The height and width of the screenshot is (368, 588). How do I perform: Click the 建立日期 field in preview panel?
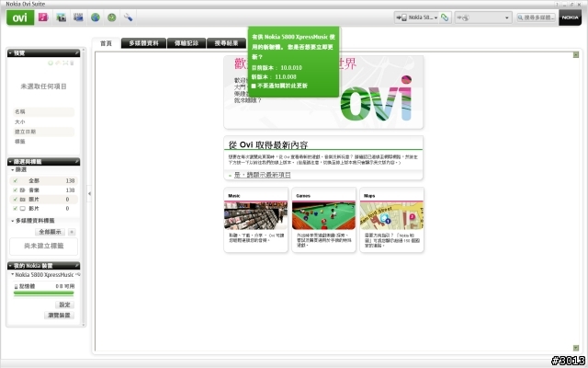(43, 132)
